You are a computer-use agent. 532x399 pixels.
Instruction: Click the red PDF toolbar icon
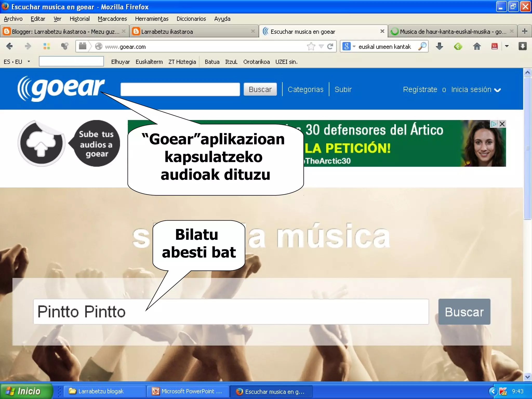point(494,46)
